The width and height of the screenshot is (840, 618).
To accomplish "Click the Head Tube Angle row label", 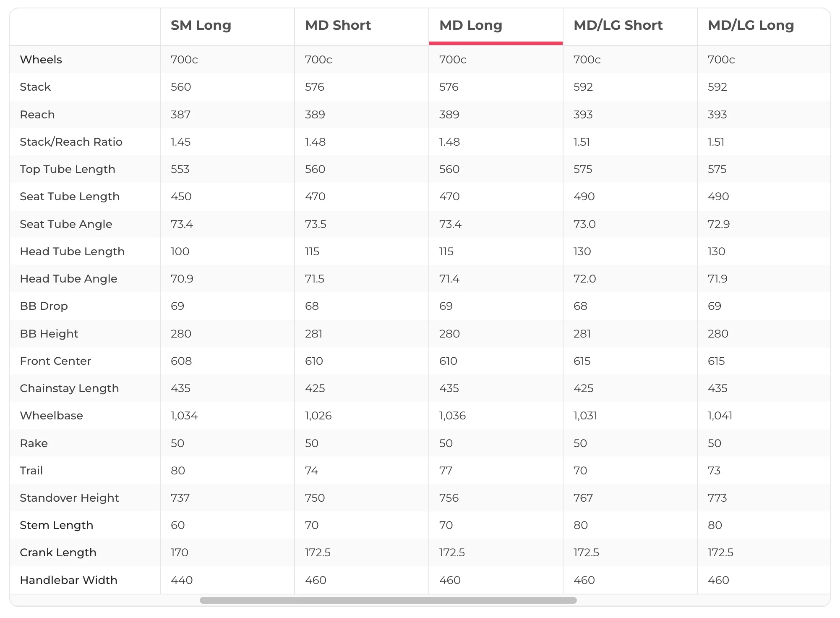I will [68, 279].
